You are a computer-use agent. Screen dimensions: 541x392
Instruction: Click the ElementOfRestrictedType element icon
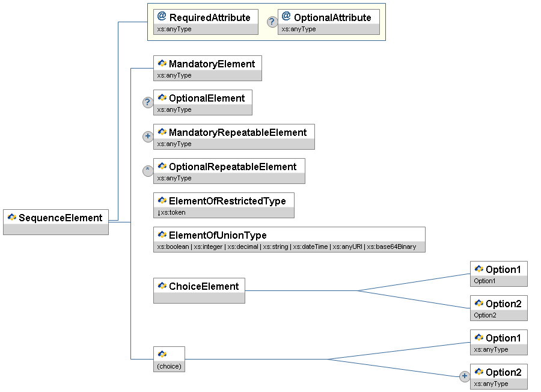[162, 201]
